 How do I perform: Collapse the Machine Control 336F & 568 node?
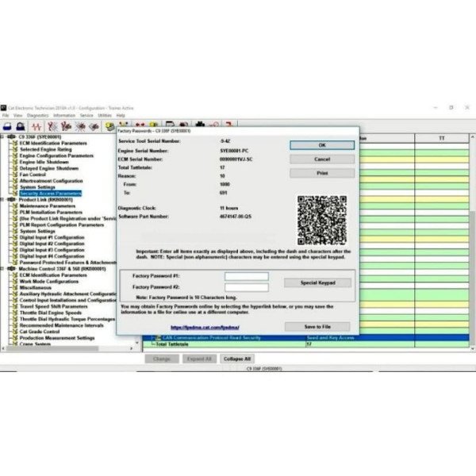point(4,269)
